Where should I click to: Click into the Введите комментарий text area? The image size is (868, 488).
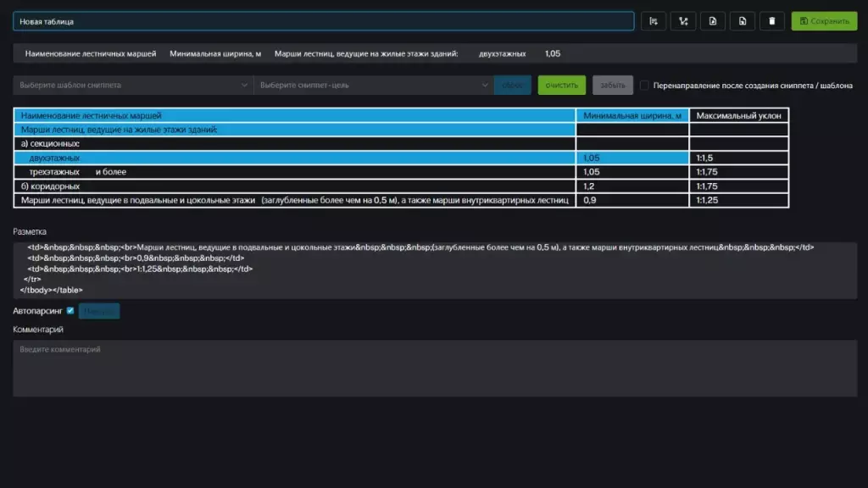point(434,369)
